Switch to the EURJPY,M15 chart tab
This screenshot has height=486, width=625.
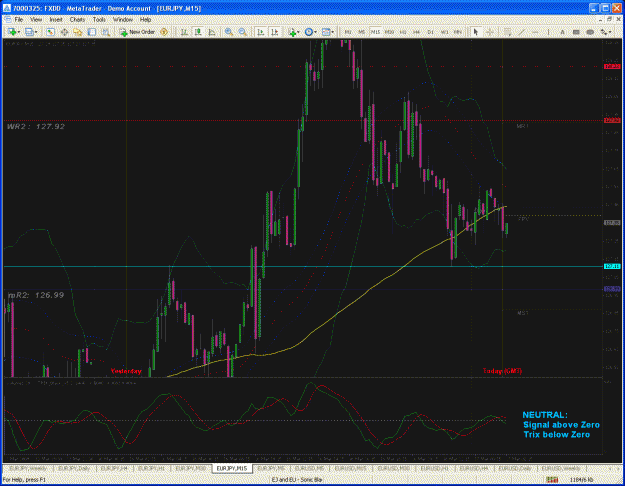click(x=232, y=468)
